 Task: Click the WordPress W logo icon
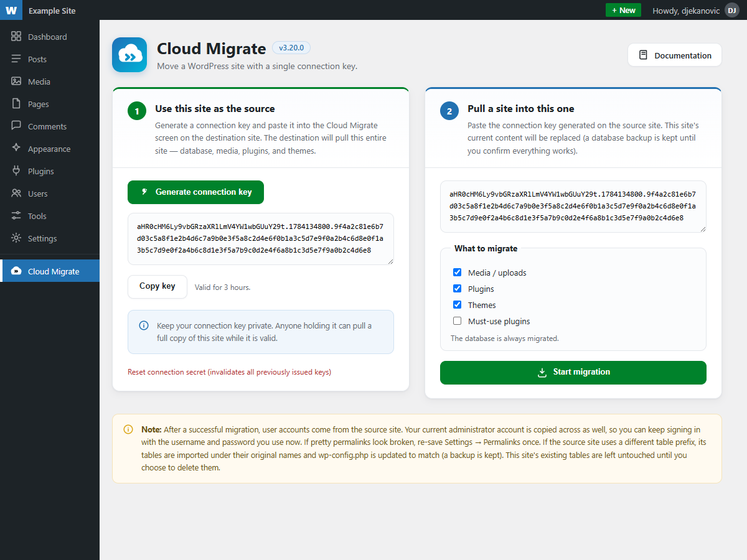pos(12,10)
